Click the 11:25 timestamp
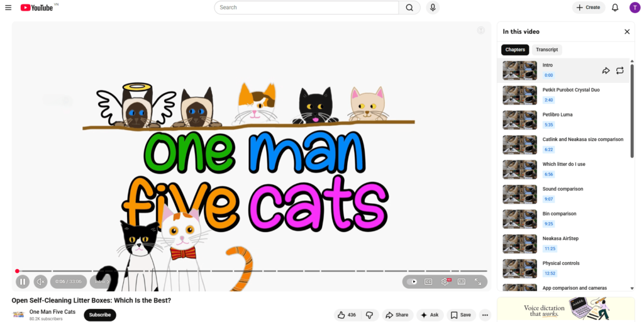 click(x=550, y=248)
